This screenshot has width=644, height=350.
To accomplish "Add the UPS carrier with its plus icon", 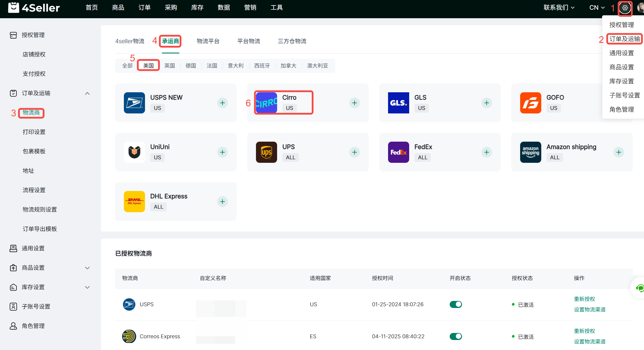I will click(x=355, y=152).
